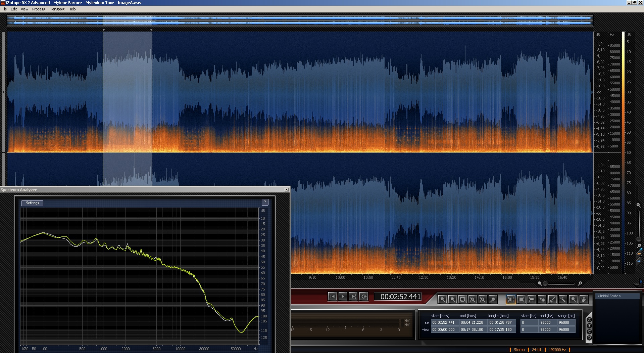Select the frequency selection tool
Viewport: 644px width, 353px height.
(x=532, y=299)
